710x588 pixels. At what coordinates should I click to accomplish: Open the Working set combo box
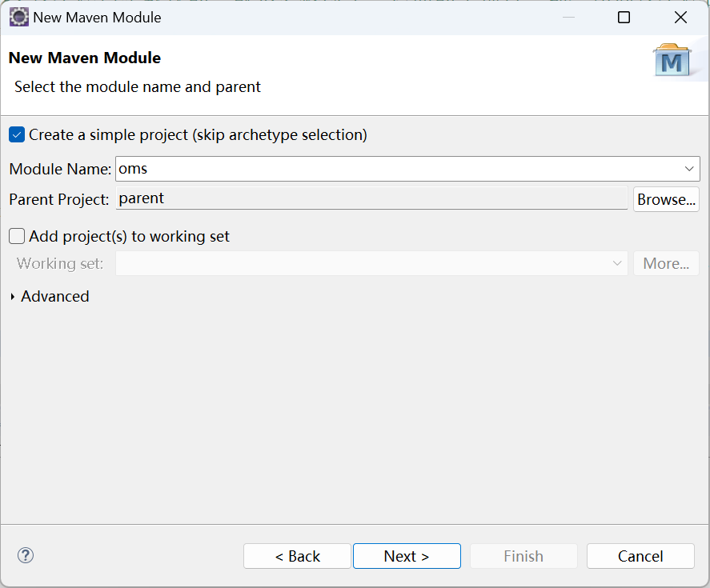coord(371,263)
